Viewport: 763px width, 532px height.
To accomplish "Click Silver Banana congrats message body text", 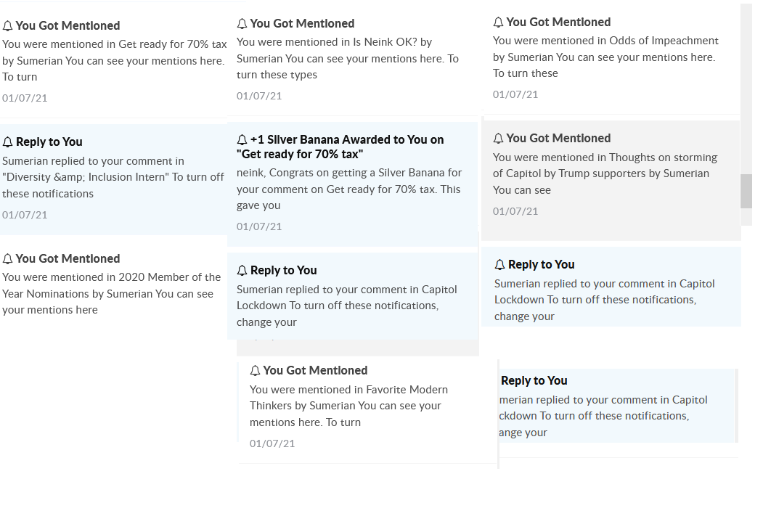I will coord(348,189).
